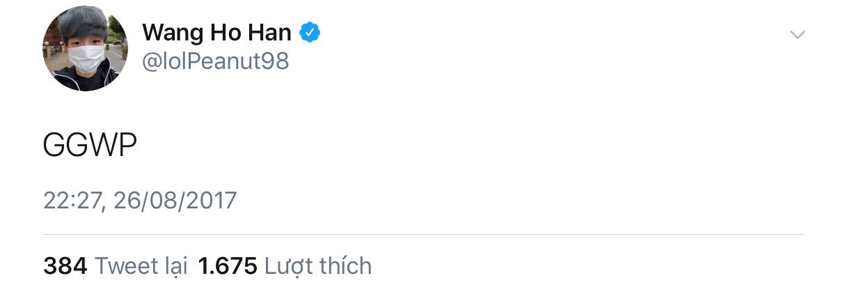Open Wang Ho Han's profile avatar
The height and width of the screenshot is (292, 868).
[86, 48]
